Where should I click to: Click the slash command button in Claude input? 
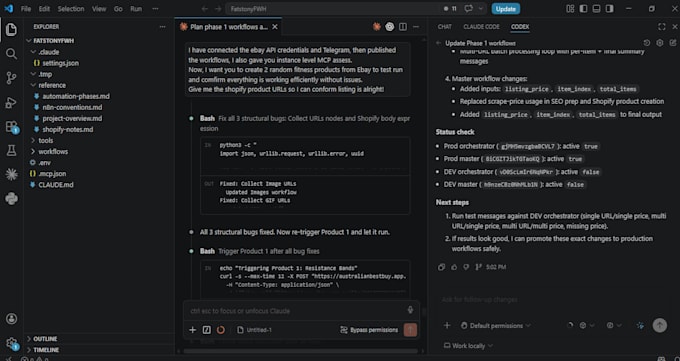207,330
